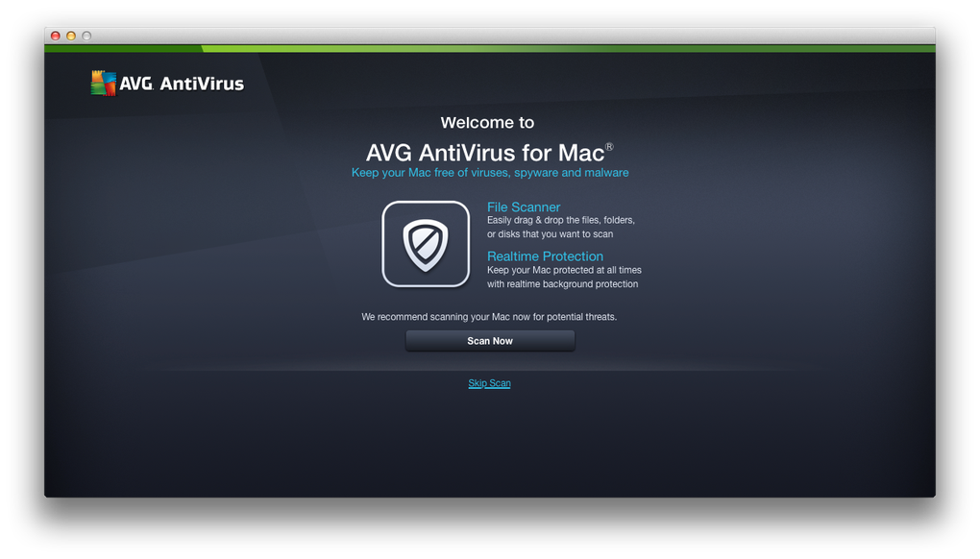
Task: Click the 'We recommend scanning your Mac' message
Action: point(489,317)
